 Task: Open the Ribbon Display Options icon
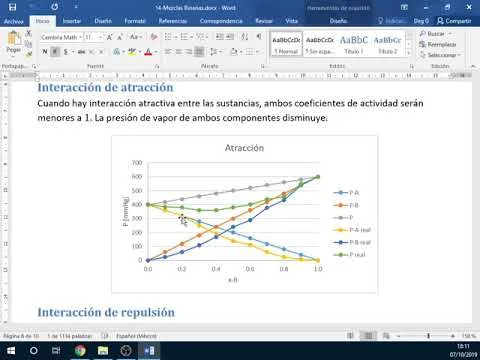(404, 7)
